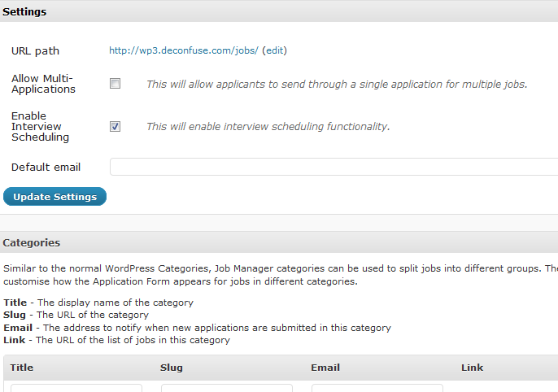Click the Update Settings button
Viewport: 558px width, 392px height.
click(x=54, y=196)
